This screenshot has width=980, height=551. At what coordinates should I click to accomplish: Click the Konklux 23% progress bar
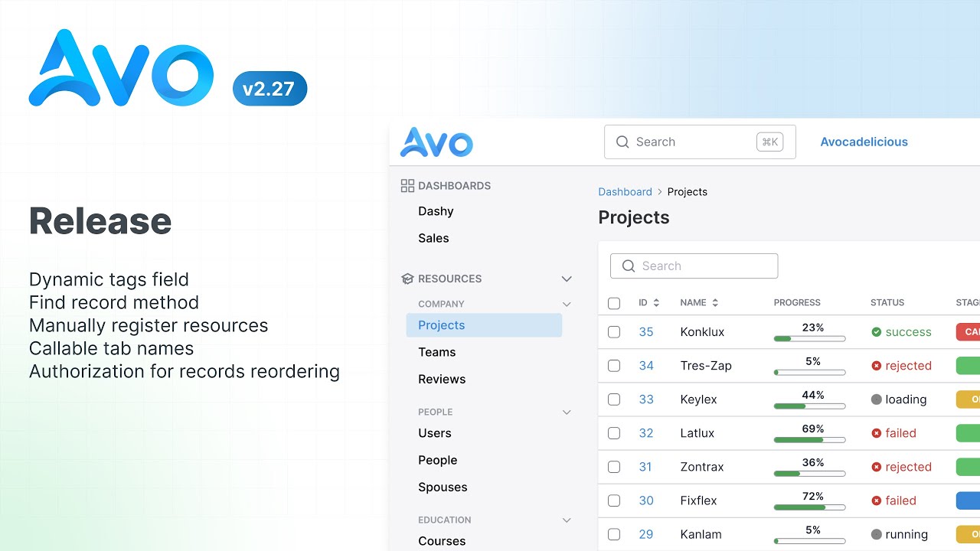810,338
